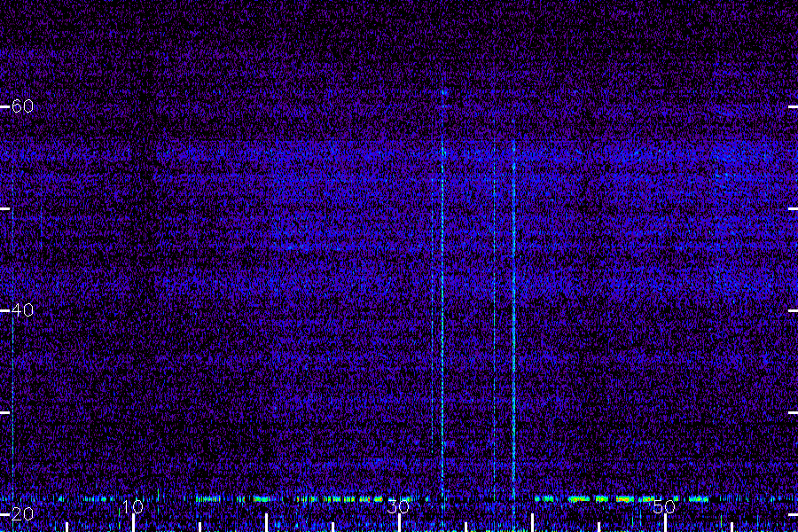This screenshot has height=532, width=798.
Task: Click the "40" label on the vertical axis
Action: point(22,309)
